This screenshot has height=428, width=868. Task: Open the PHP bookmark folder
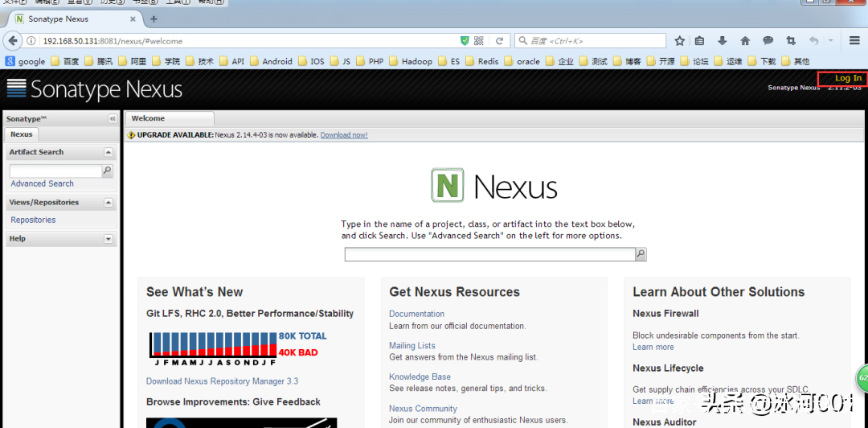pyautogui.click(x=369, y=61)
